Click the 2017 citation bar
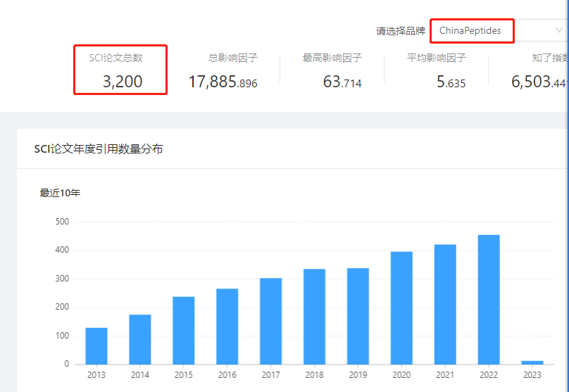Image resolution: width=569 pixels, height=392 pixels. point(271,322)
